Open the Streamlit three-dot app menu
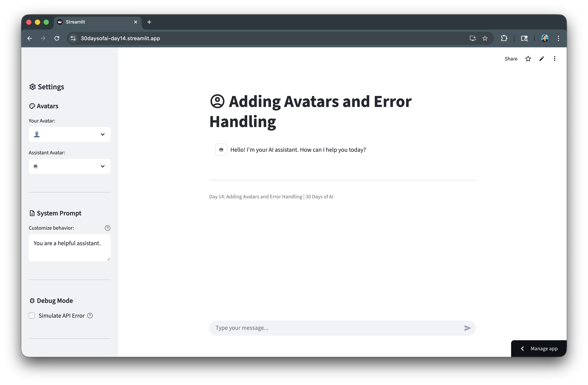This screenshot has height=385, width=588. coord(555,59)
